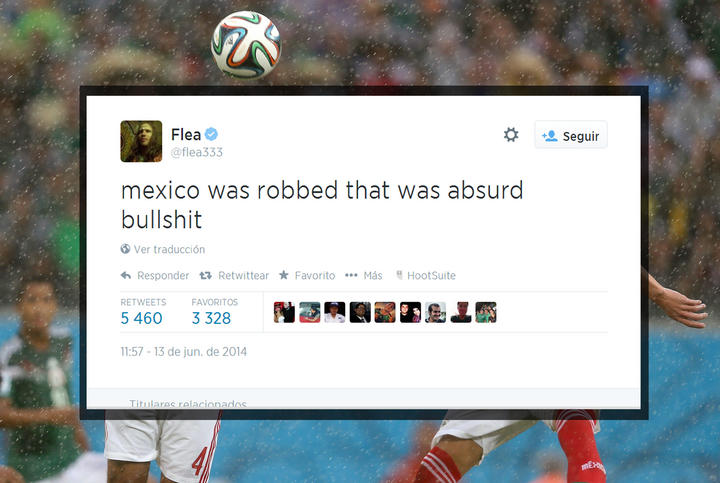The height and width of the screenshot is (483, 720).
Task: Click the Responder reply arrow icon
Action: [x=126, y=275]
